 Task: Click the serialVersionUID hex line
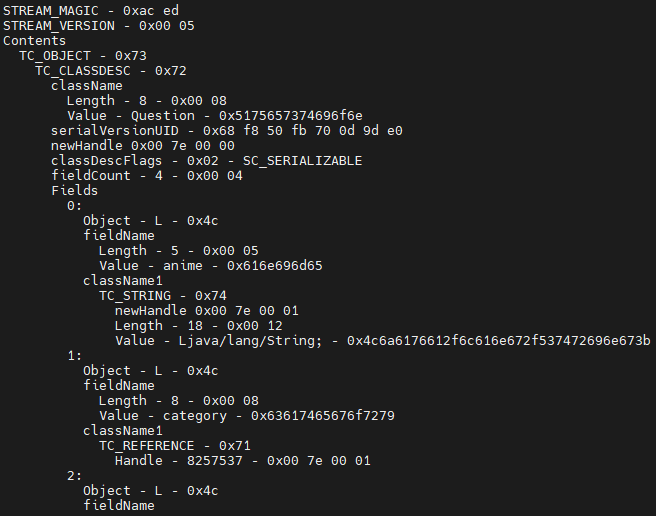[227, 131]
